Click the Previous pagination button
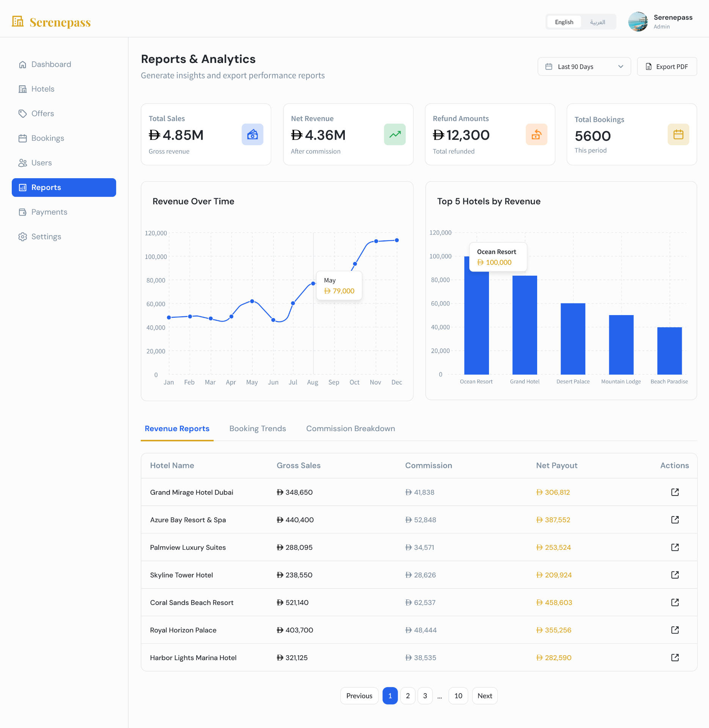Screen dimensions: 709x728 click(359, 696)
